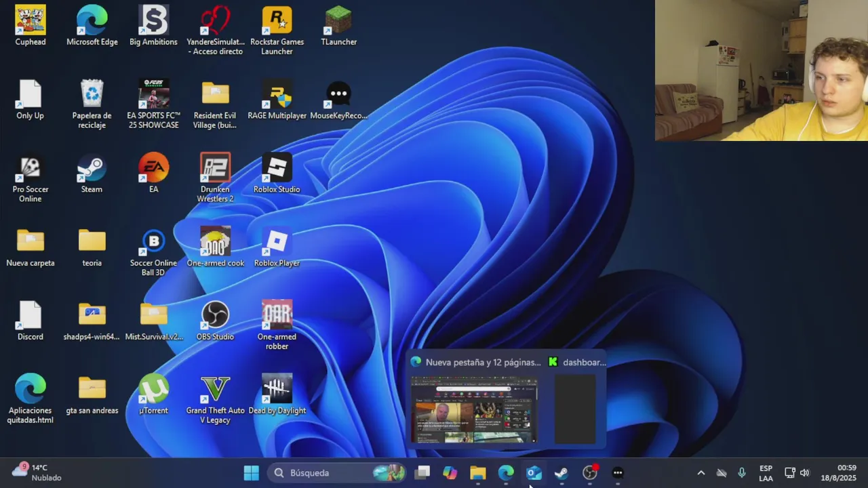This screenshot has height=488, width=868.
Task: Select the shadps4-win64 folder
Action: pos(92,321)
